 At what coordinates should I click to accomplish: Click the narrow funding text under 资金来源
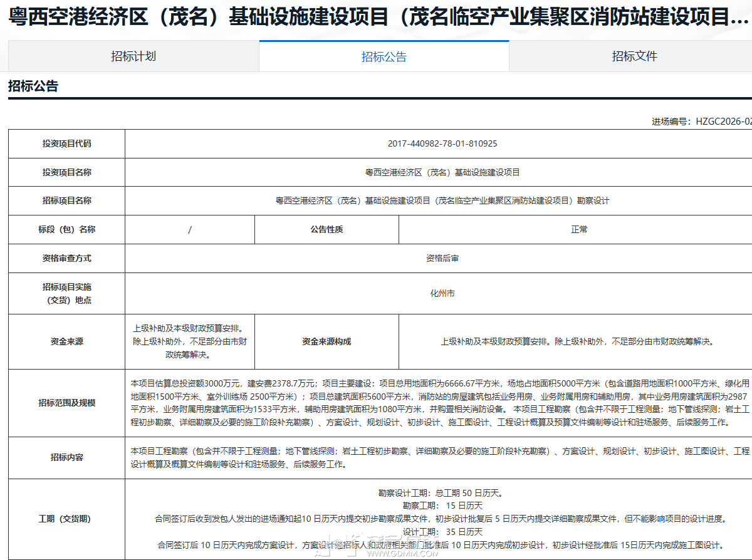tap(190, 341)
